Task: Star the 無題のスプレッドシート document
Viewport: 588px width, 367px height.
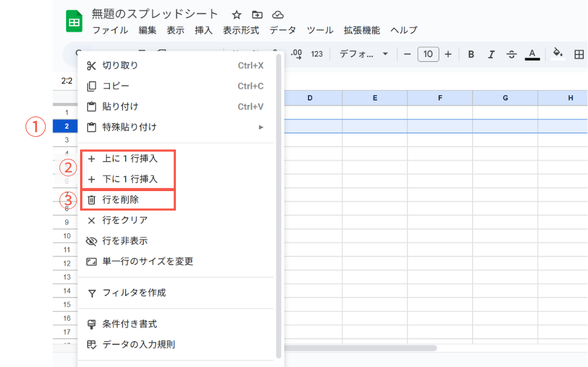Action: 236,15
